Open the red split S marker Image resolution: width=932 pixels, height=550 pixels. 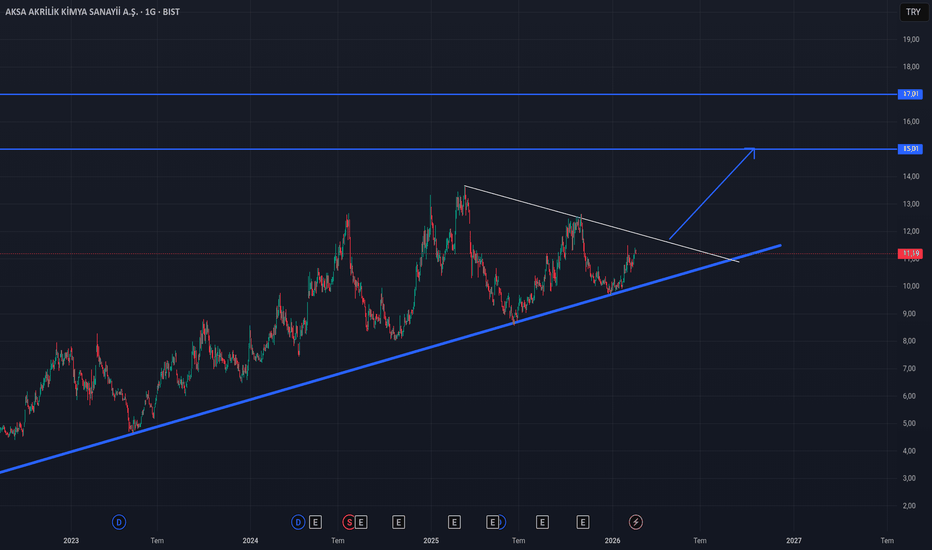point(349,522)
